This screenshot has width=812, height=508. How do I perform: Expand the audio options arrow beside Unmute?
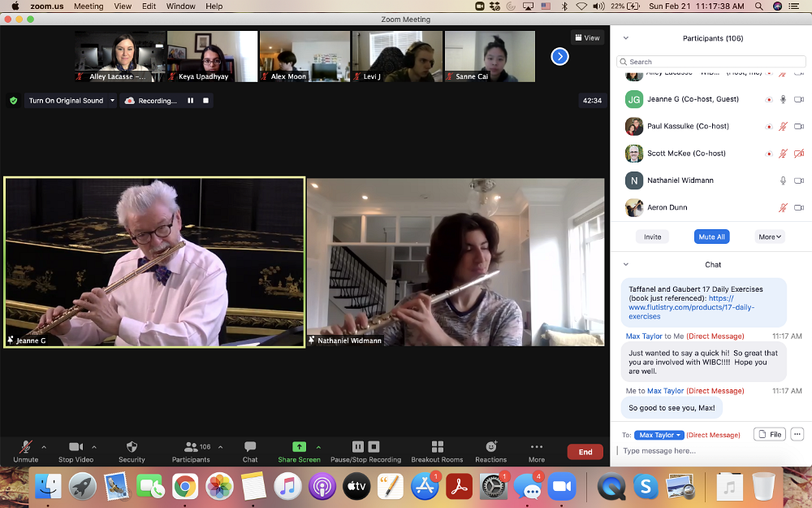tap(44, 447)
